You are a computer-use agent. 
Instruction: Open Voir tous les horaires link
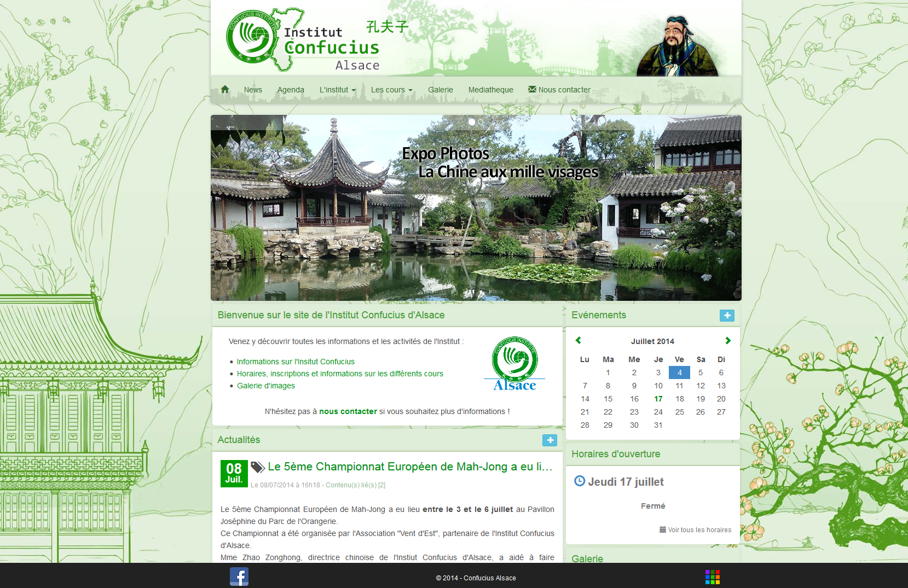(695, 530)
